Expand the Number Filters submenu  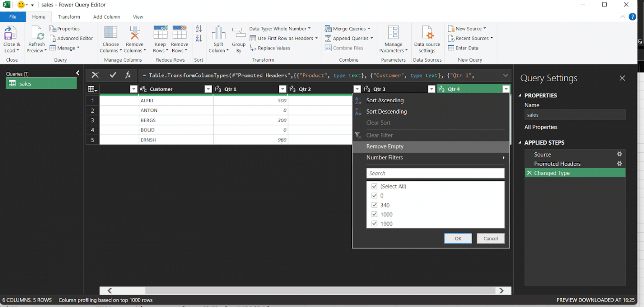coord(384,157)
